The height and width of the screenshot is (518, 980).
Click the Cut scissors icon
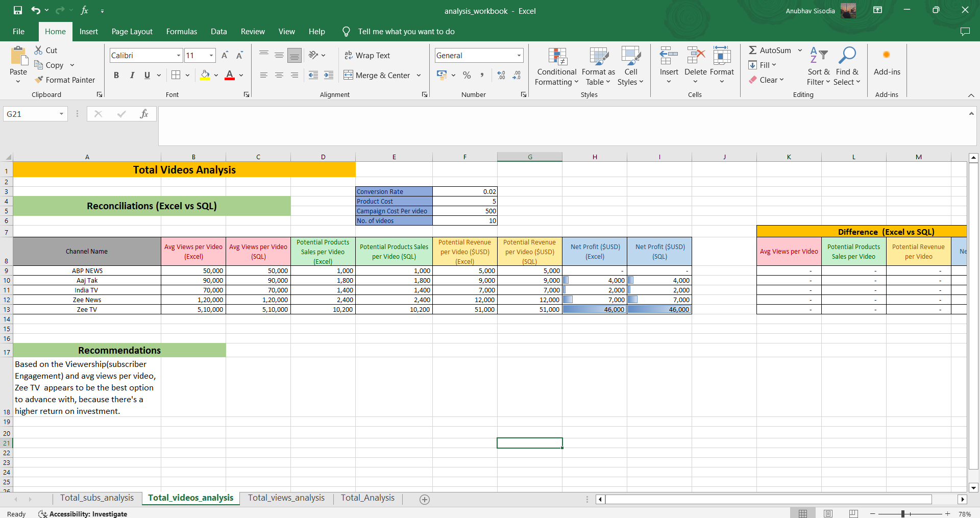point(39,50)
